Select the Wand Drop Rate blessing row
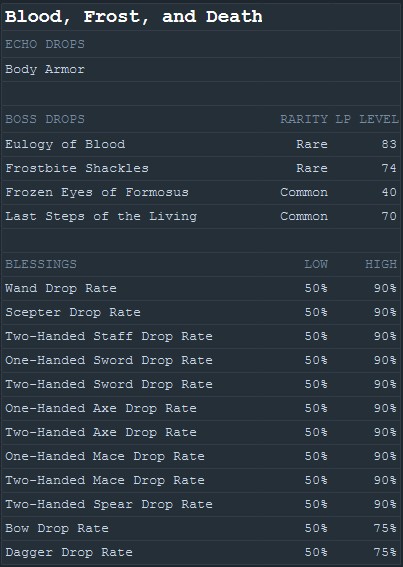 201,288
